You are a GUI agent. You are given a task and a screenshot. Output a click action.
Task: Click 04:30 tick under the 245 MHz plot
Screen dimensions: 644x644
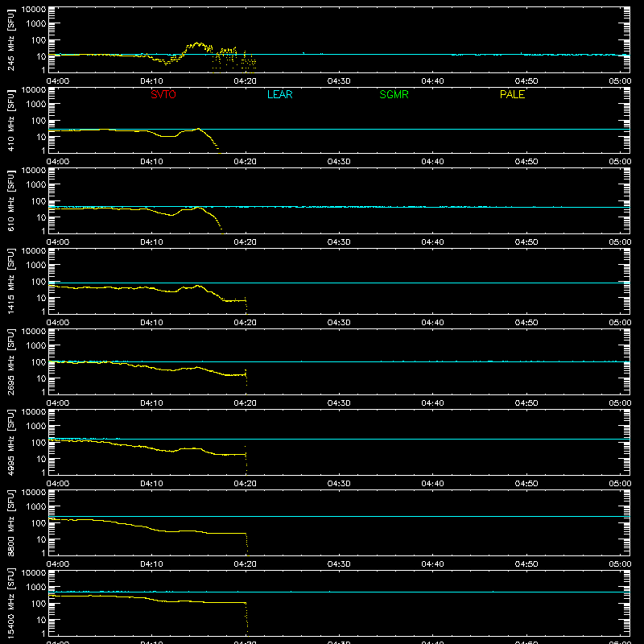[x=339, y=81]
